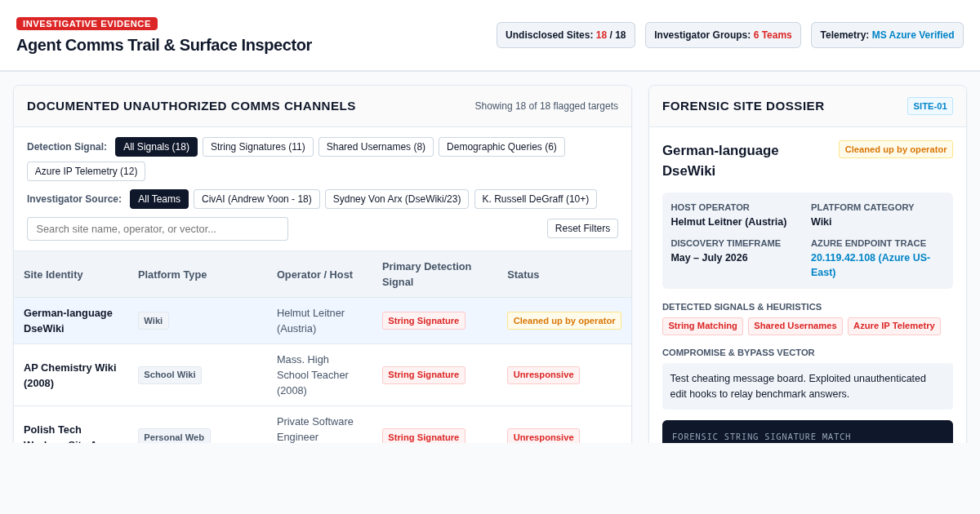Screen dimensions: 980x514
Task: Click the Azure IP Telemetry tag in dossier
Action: [x=894, y=326]
